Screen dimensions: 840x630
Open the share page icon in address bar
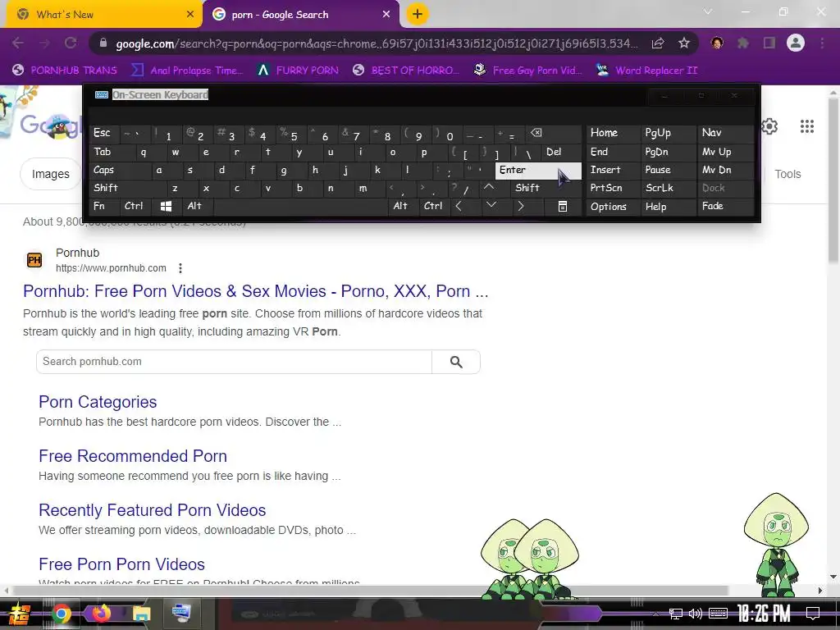(658, 43)
